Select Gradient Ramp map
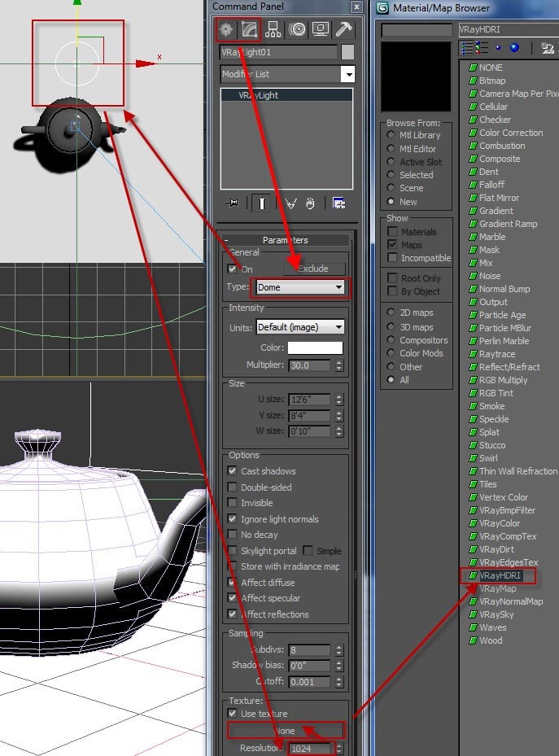The width and height of the screenshot is (559, 756). click(x=508, y=224)
